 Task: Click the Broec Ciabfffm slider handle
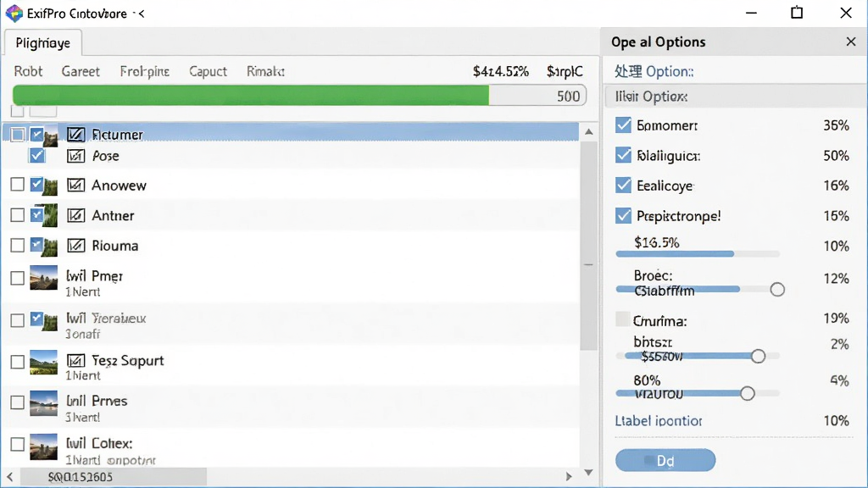[x=777, y=290]
